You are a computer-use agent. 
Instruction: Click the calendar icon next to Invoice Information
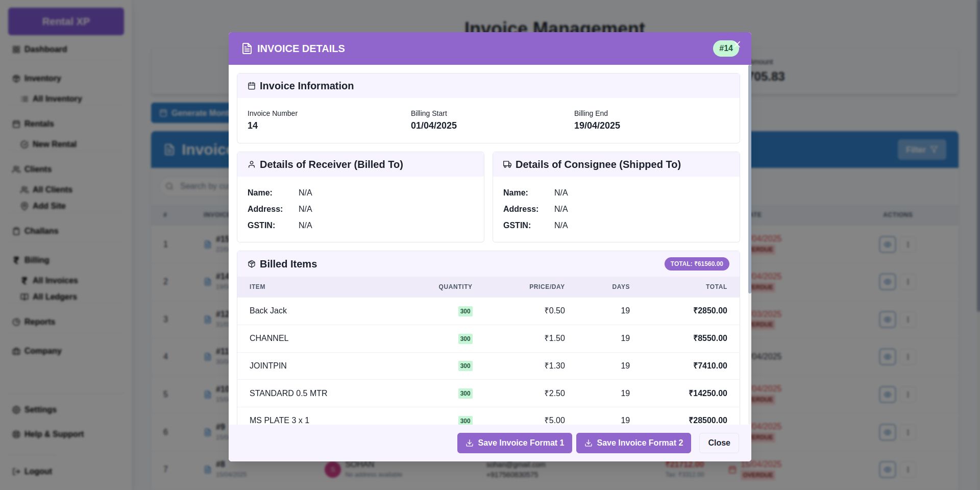(252, 86)
